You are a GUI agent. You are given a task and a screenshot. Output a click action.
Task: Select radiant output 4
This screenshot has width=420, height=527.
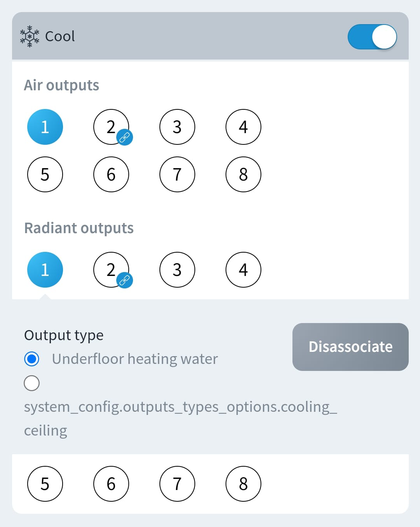243,270
